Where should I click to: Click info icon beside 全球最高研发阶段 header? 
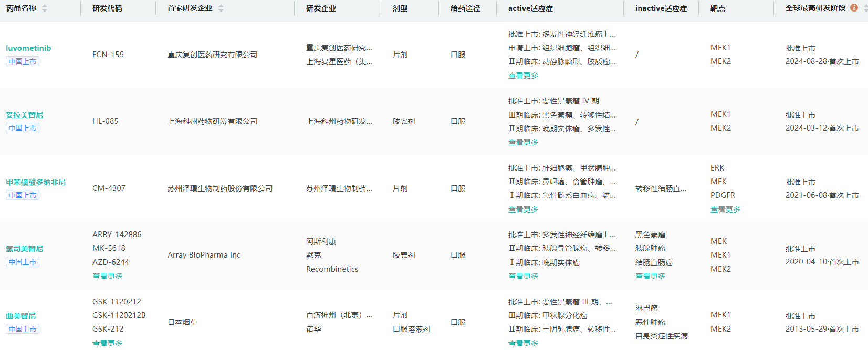pyautogui.click(x=854, y=8)
